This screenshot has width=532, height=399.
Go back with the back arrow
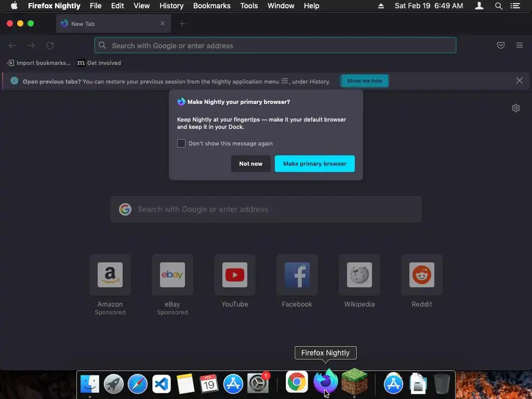point(12,46)
